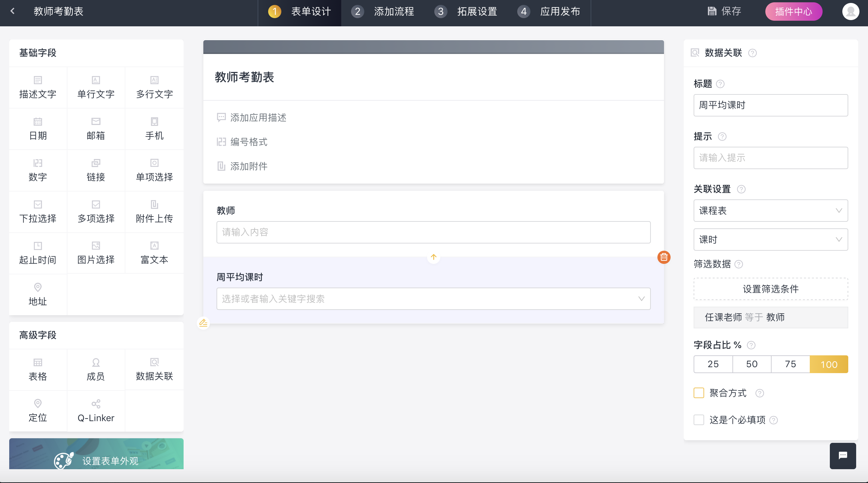The height and width of the screenshot is (483, 868).
Task: Click the 设置筛选条件 button
Action: (x=770, y=289)
